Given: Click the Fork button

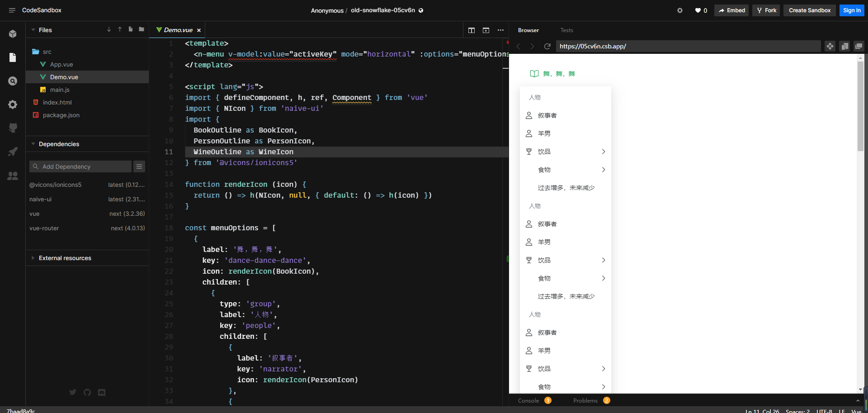Looking at the screenshot, I should point(766,10).
